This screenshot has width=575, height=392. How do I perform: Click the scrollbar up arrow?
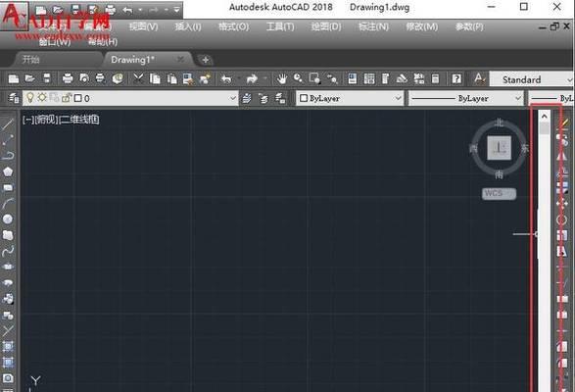pyautogui.click(x=545, y=117)
